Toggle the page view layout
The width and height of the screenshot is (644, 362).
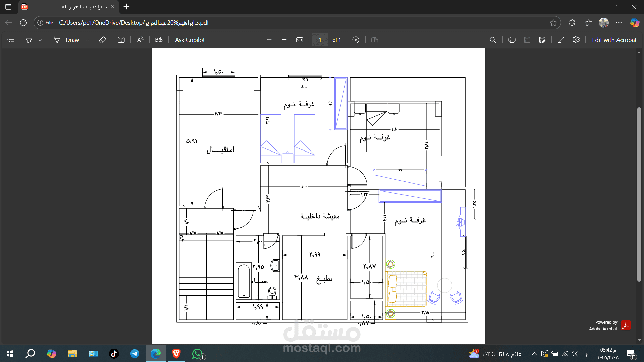tap(375, 40)
